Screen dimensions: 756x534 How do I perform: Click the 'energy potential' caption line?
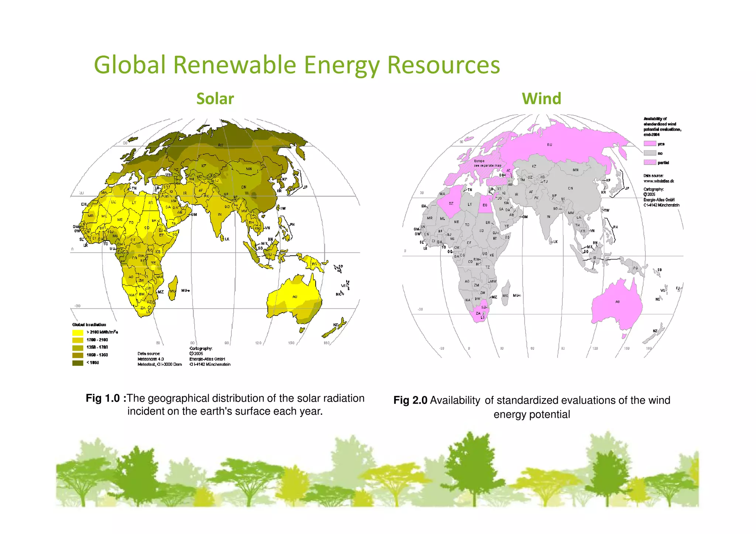coord(532,414)
